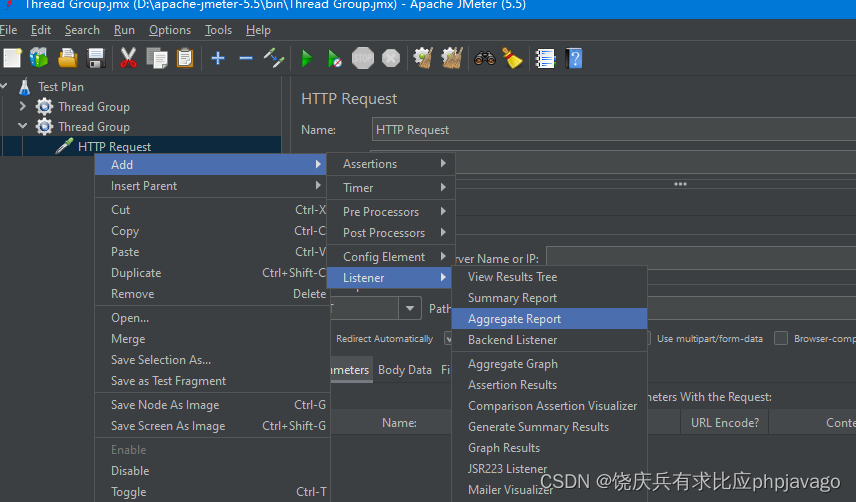Click the Shutdown threads icon
Viewport: 856px width, 502px height.
(x=391, y=58)
